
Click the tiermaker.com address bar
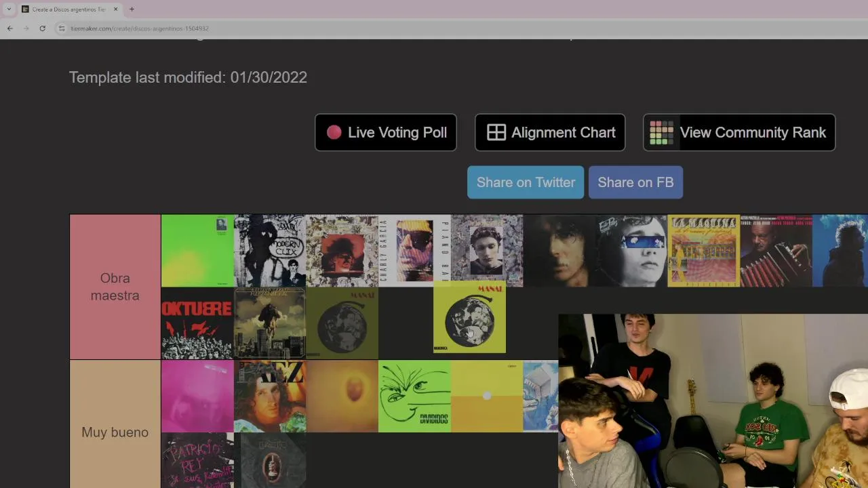point(139,28)
